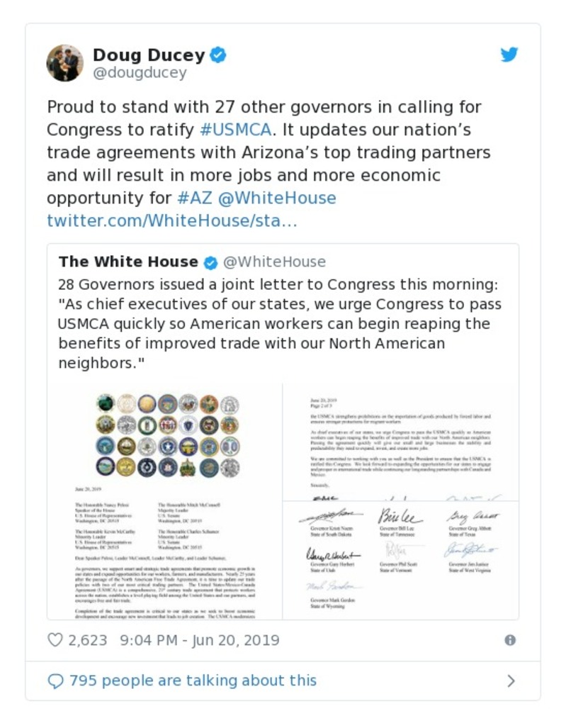Click the Twitter bird logo
Viewport: 566px width, 728px height.
coord(509,55)
